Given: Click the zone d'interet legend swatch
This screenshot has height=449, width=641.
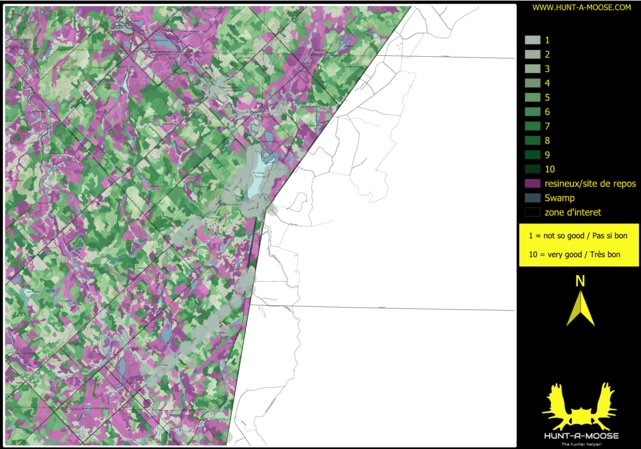Looking at the screenshot, I should pos(533,212).
